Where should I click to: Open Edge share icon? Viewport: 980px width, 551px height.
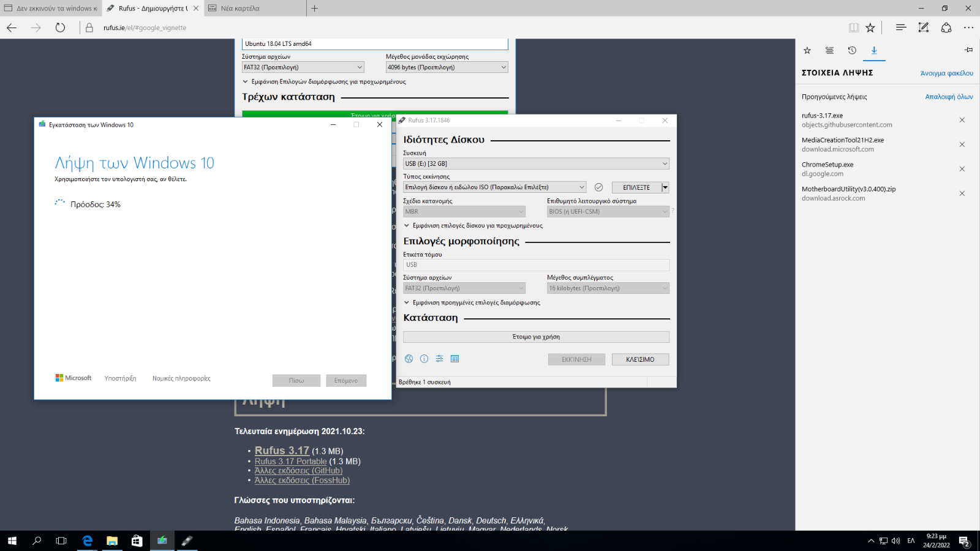tap(946, 28)
